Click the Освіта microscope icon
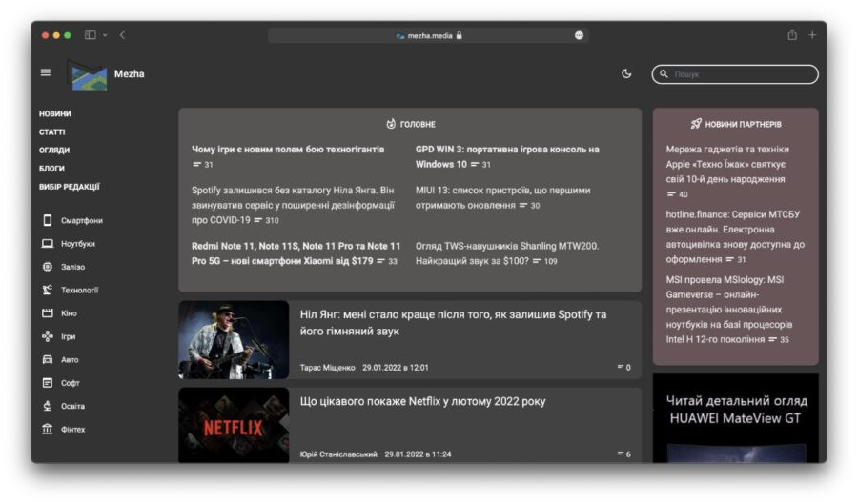858x504 pixels. coord(48,406)
